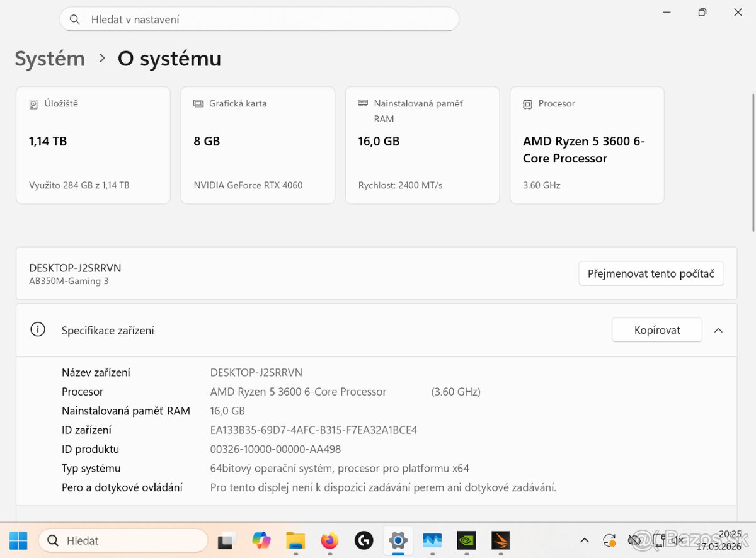Collapse the Specifikace zařízení section
The width and height of the screenshot is (756, 558).
[718, 329]
